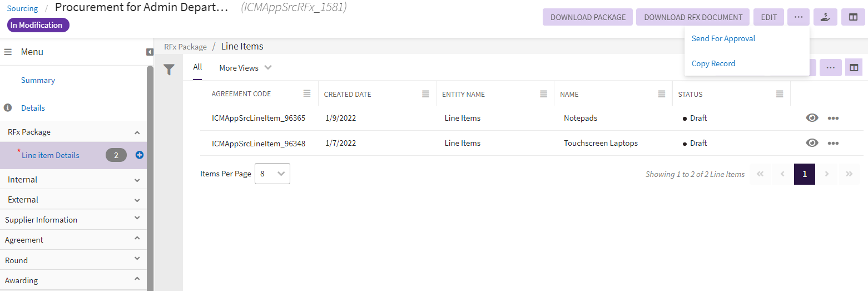This screenshot has height=291, width=868.
Task: Choose Copy Record from the menu
Action: 713,63
